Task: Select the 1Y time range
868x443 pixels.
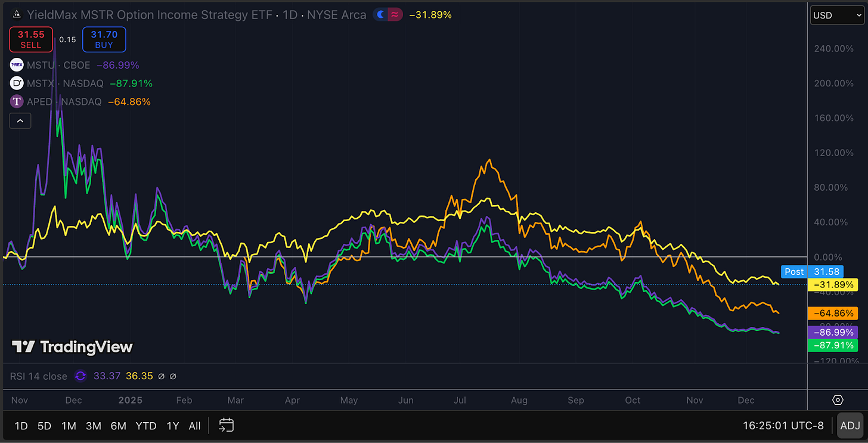Action: click(173, 426)
